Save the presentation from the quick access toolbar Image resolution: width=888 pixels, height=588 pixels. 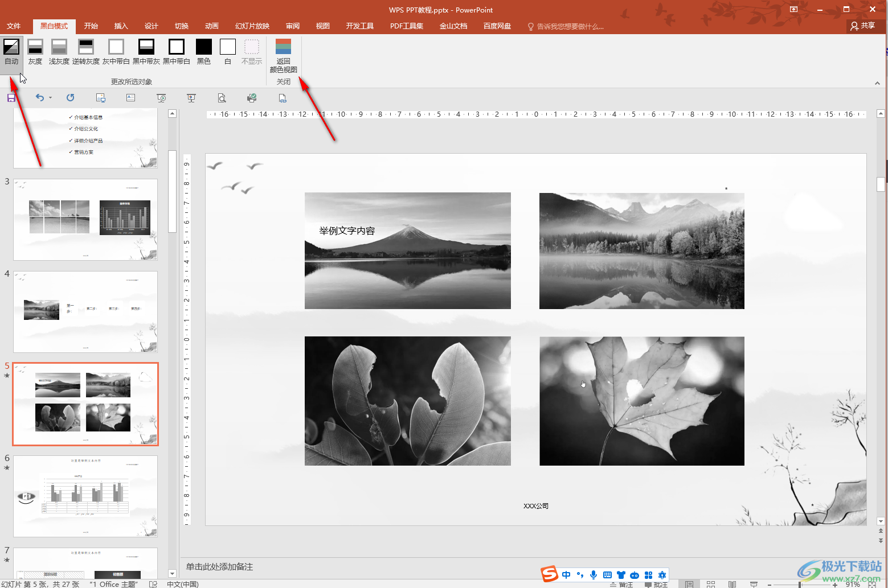(x=11, y=98)
